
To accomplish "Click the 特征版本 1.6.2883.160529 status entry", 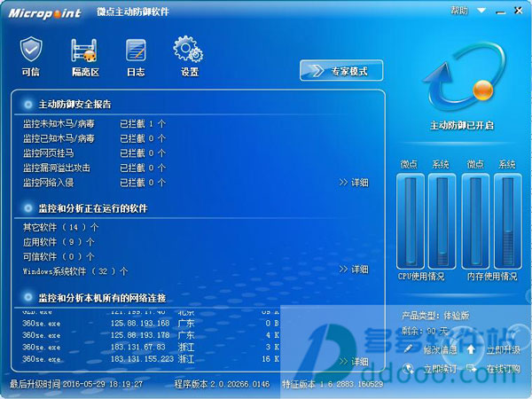I will click(332, 384).
